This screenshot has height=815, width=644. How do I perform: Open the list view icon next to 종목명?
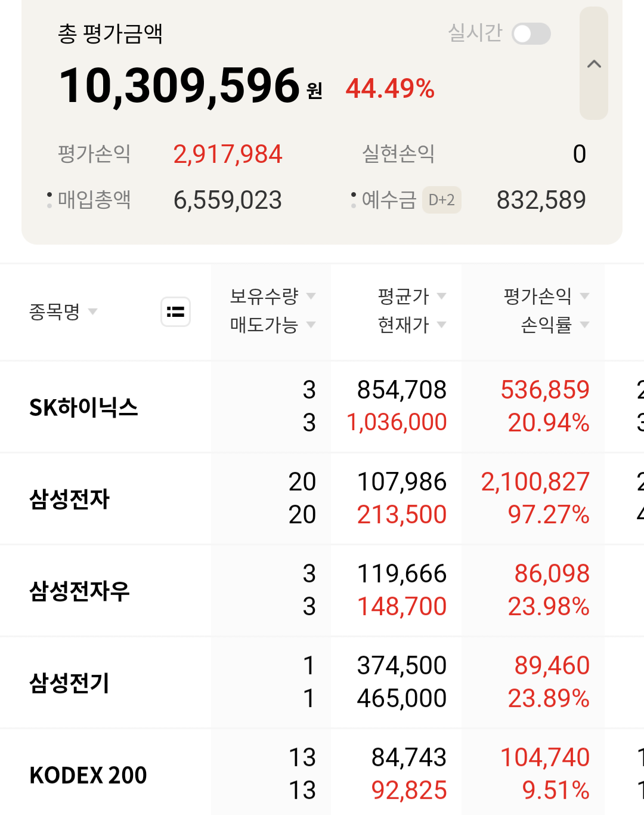pos(175,311)
